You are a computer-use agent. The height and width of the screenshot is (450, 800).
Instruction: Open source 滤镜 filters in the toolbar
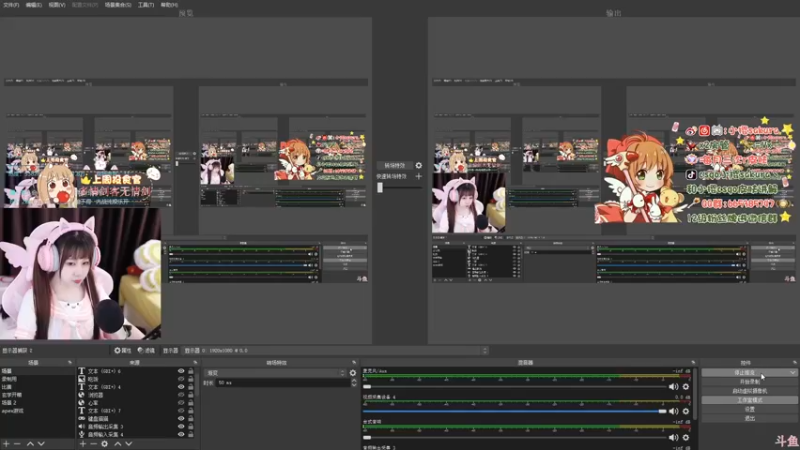click(146, 351)
